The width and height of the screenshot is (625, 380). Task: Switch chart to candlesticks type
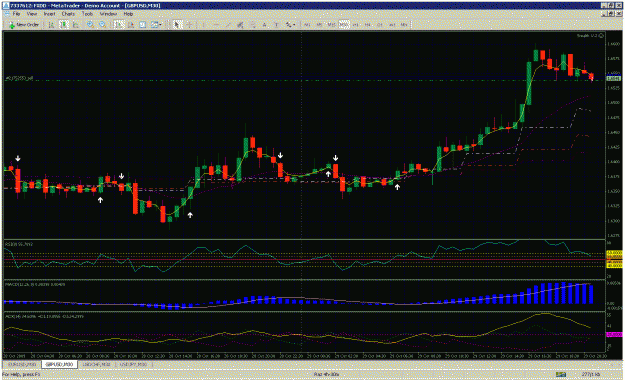coord(64,25)
